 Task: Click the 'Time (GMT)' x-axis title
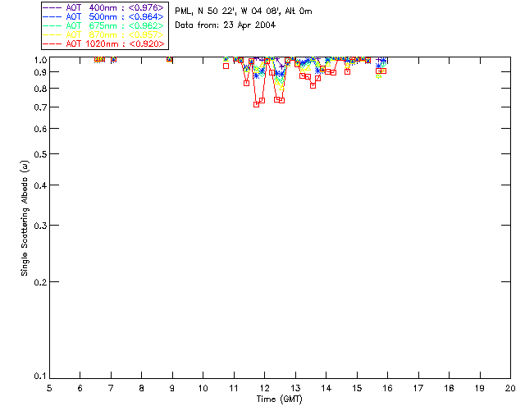tap(280, 399)
